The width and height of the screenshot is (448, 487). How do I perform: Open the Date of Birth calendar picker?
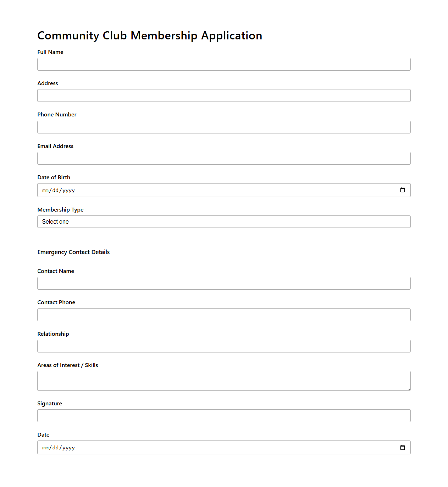(403, 190)
